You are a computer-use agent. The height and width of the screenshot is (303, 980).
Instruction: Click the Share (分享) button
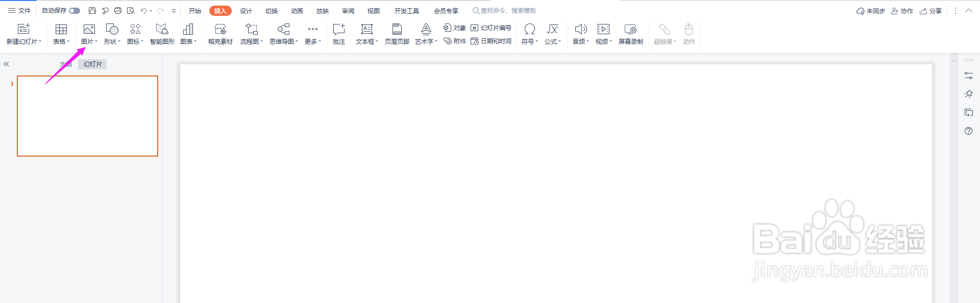(930, 11)
